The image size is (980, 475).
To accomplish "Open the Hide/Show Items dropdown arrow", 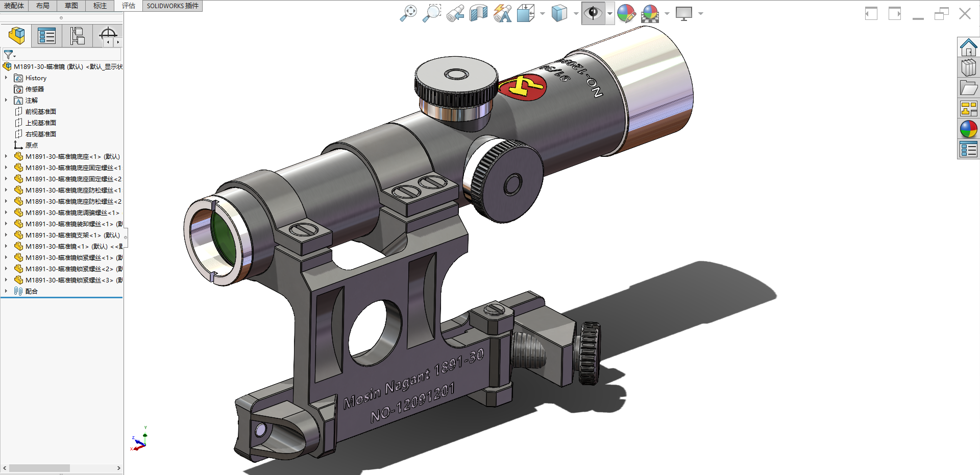I will (610, 14).
